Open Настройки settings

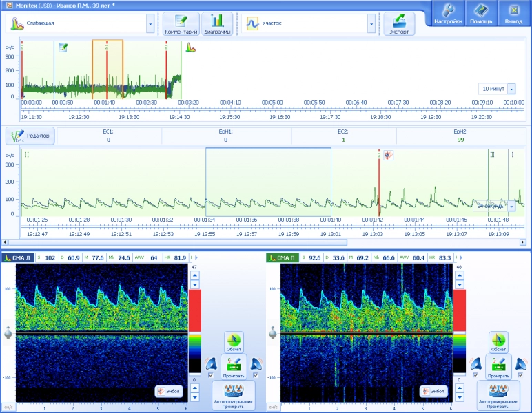447,14
